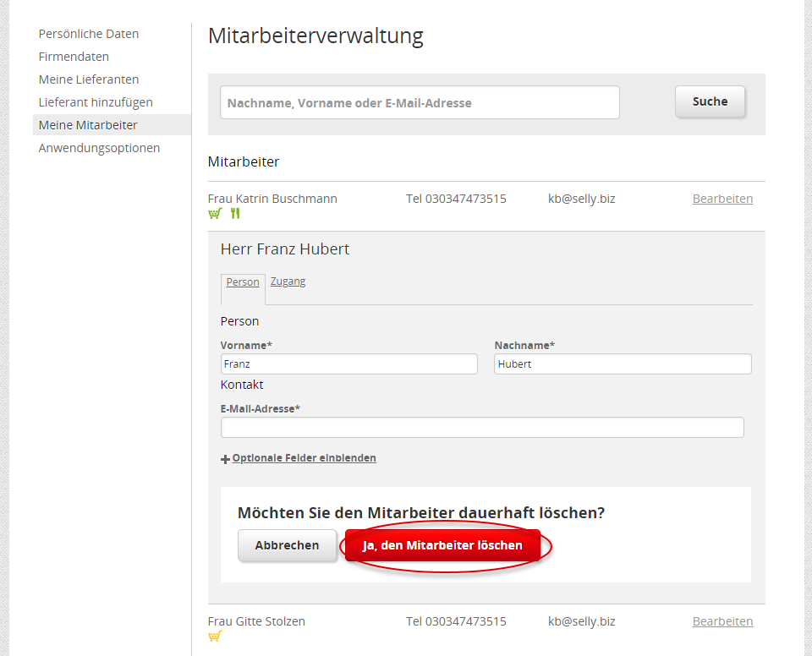Click Bearbeiten for Katrin Buschmann
This screenshot has height=656, width=812.
tap(722, 199)
